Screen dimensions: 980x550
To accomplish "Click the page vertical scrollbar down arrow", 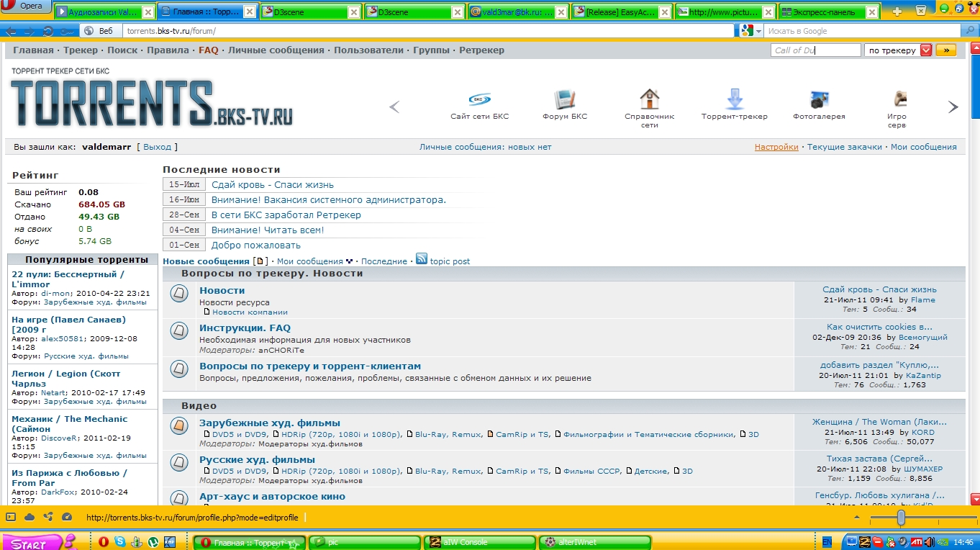I will click(975, 499).
